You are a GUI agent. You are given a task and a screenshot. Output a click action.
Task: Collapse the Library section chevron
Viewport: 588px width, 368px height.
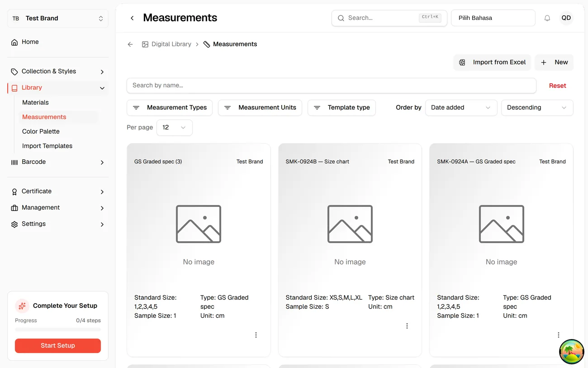(102, 88)
